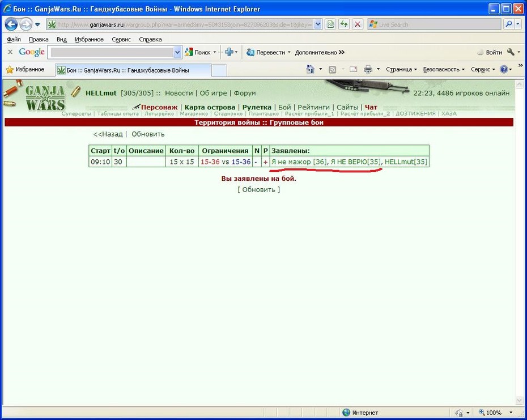Click the Live Search magnifier button
527x420 pixels.
click(509, 24)
